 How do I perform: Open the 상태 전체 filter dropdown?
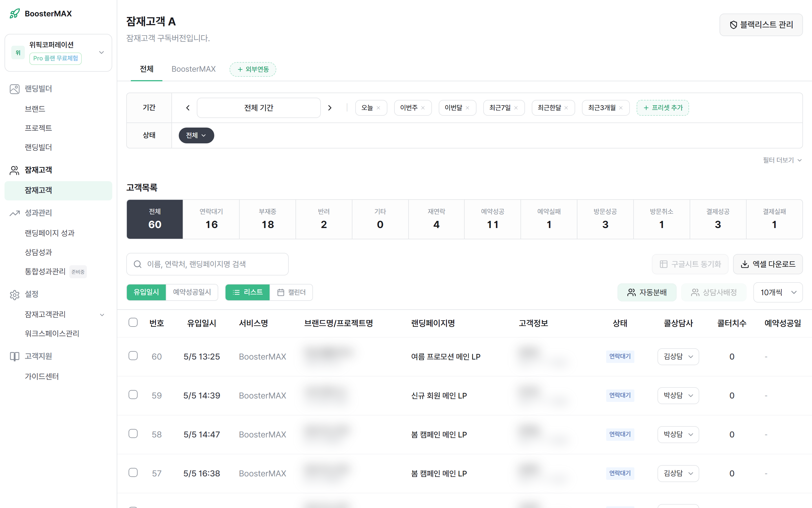tap(196, 135)
